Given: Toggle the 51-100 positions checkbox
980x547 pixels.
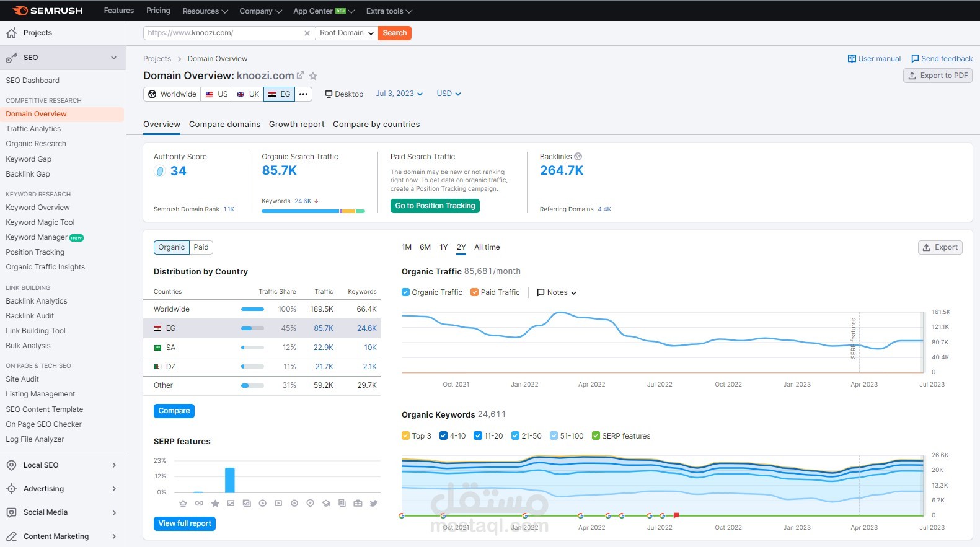Looking at the screenshot, I should pos(554,436).
